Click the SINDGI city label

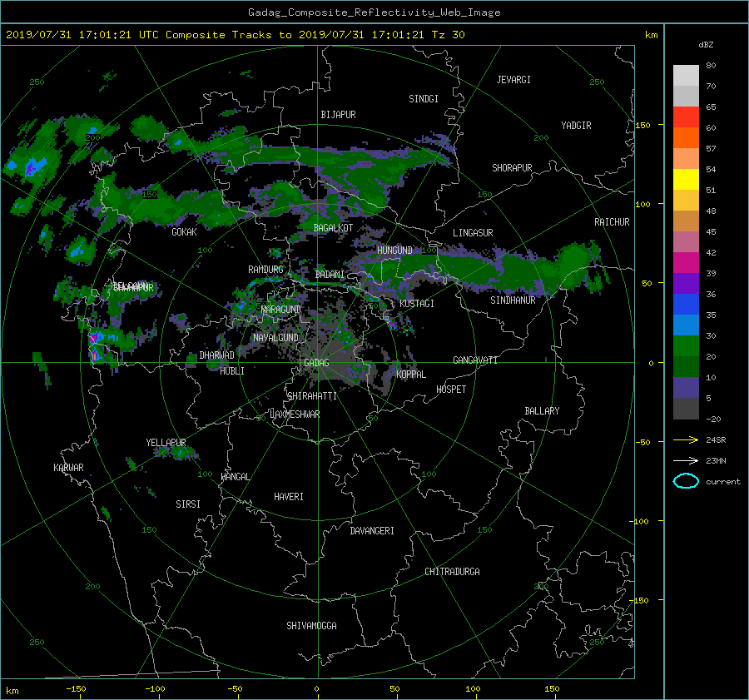pyautogui.click(x=424, y=99)
